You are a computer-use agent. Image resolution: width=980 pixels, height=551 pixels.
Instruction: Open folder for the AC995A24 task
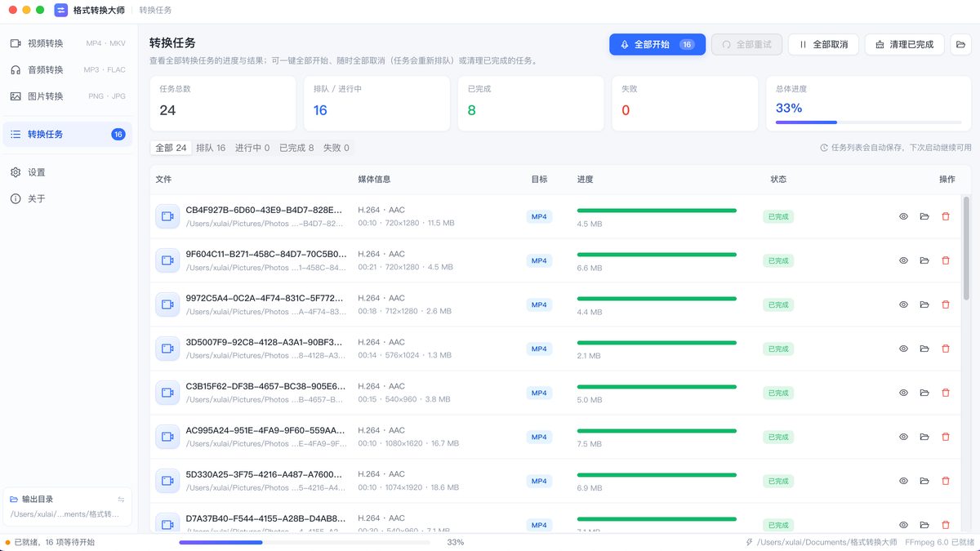[924, 437]
